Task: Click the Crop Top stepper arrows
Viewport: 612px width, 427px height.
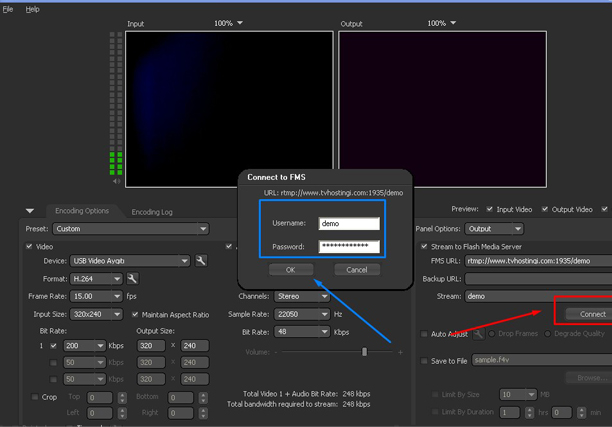Action: pos(122,398)
